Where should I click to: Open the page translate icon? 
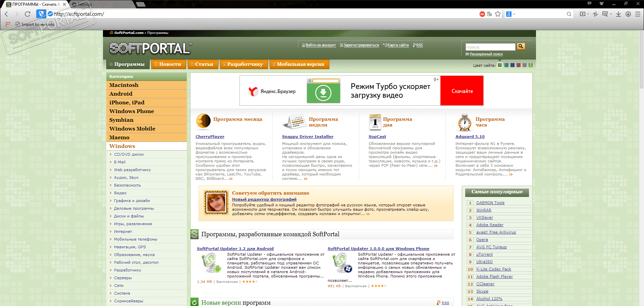point(489,14)
